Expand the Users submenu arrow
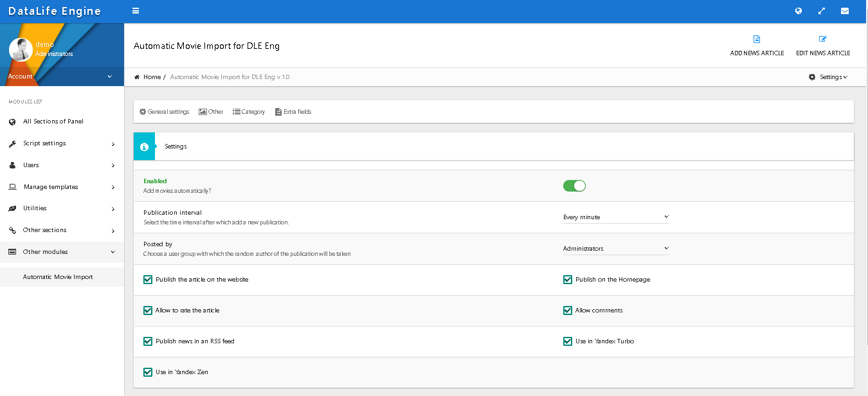Image resolution: width=868 pixels, height=396 pixels. coord(113,166)
